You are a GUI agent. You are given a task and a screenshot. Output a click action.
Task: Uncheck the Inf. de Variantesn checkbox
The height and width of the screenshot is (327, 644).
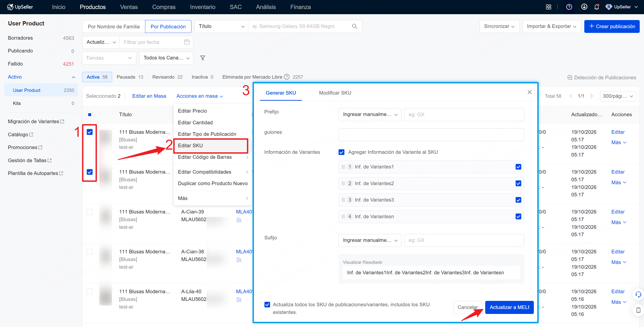(518, 216)
